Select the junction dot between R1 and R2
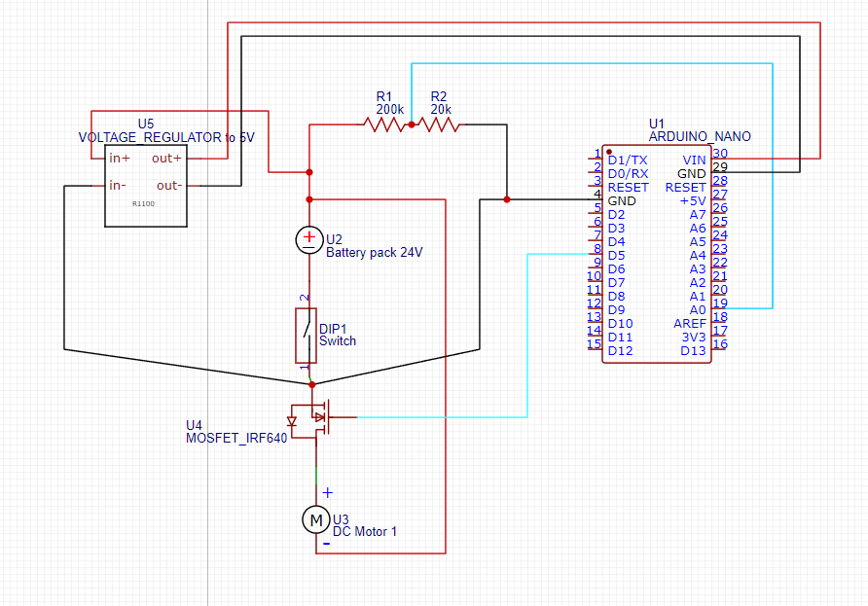 tap(412, 125)
